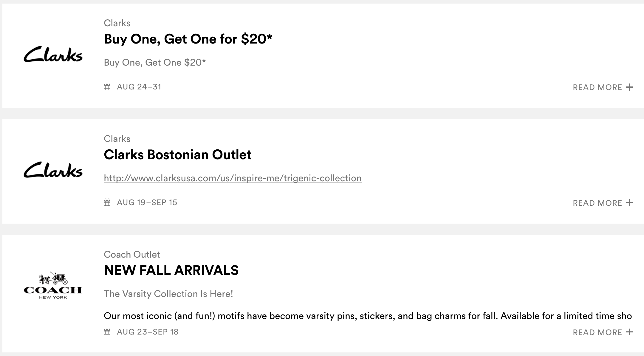Viewport: 644px width, 356px height.
Task: Click plus icon on Clarks Bostonian Outlet deal
Action: (x=629, y=203)
